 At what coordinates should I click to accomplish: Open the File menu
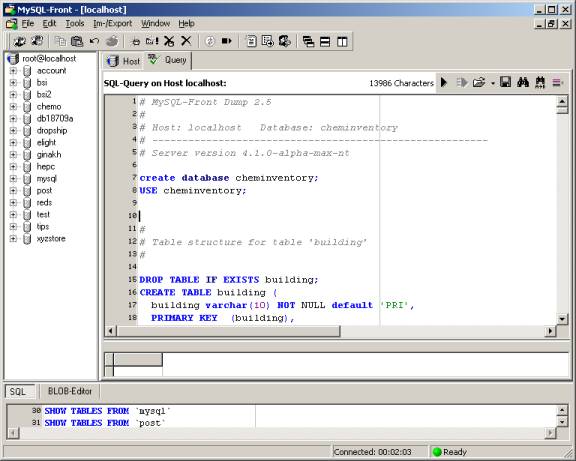coord(28,24)
